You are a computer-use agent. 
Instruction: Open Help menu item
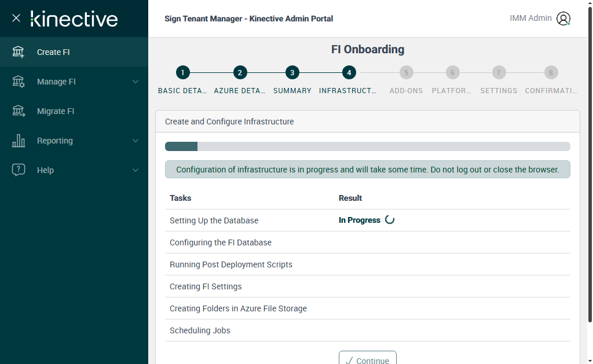coord(74,170)
